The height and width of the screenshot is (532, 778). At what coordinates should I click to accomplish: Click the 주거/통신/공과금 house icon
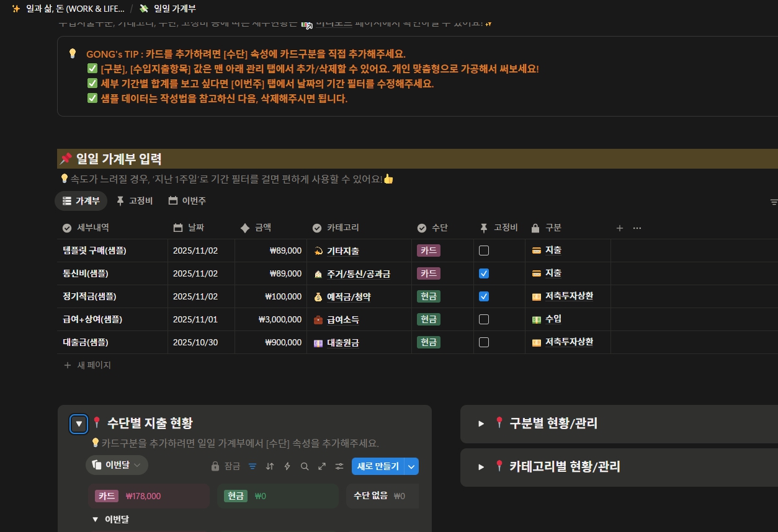click(318, 274)
